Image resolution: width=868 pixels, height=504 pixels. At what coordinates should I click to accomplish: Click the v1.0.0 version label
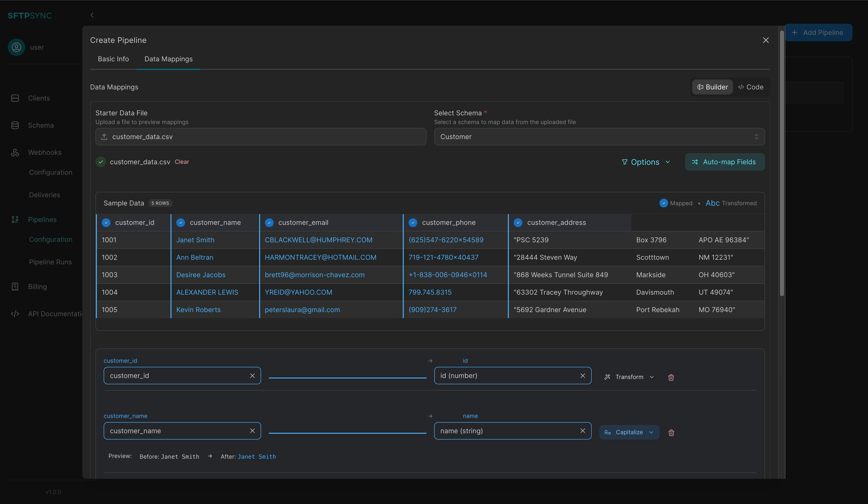point(53,492)
